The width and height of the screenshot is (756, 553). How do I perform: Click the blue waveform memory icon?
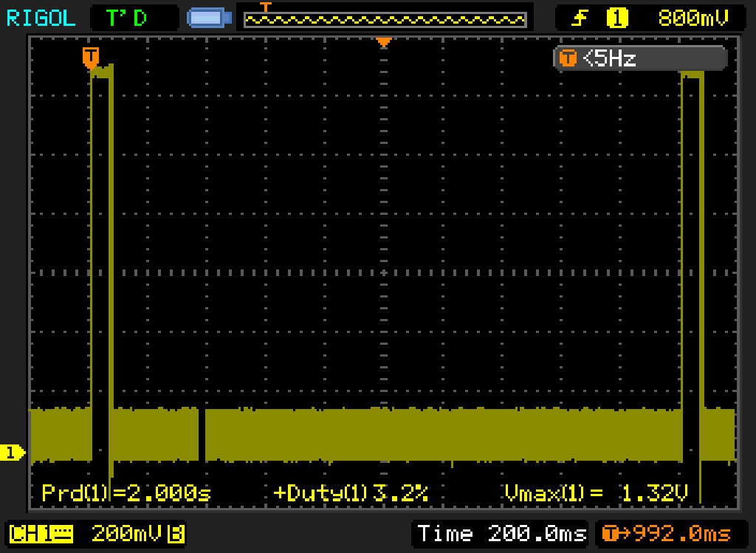(210, 18)
